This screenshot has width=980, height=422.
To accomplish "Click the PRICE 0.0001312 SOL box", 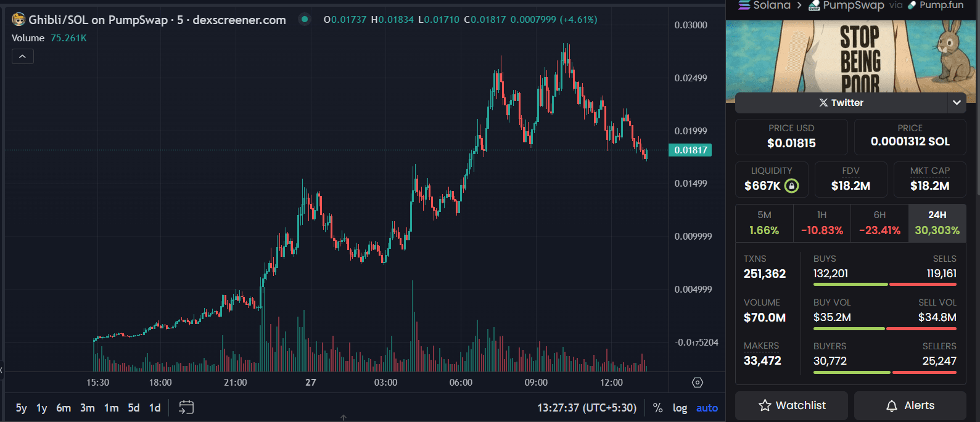I will (910, 137).
